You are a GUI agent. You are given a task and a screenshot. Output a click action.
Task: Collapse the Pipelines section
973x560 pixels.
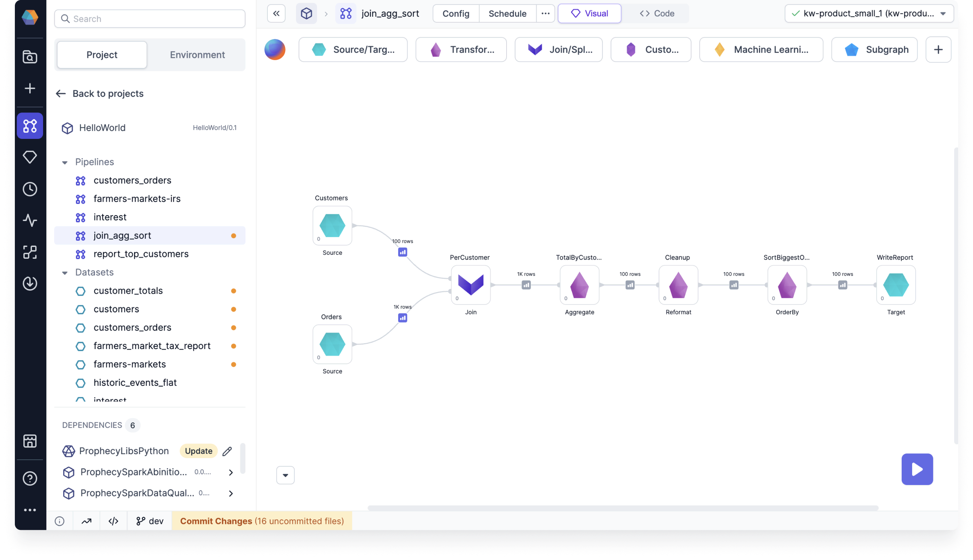coord(65,162)
